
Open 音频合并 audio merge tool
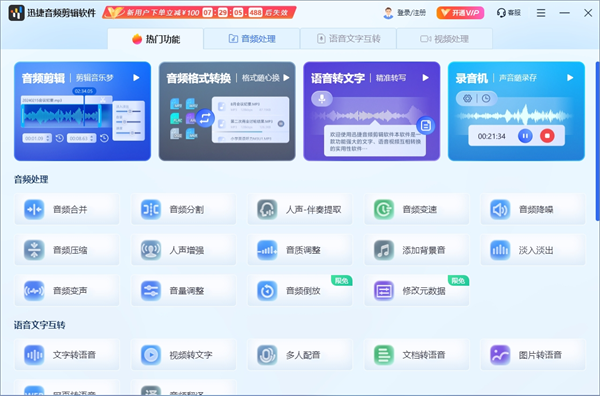[67, 209]
